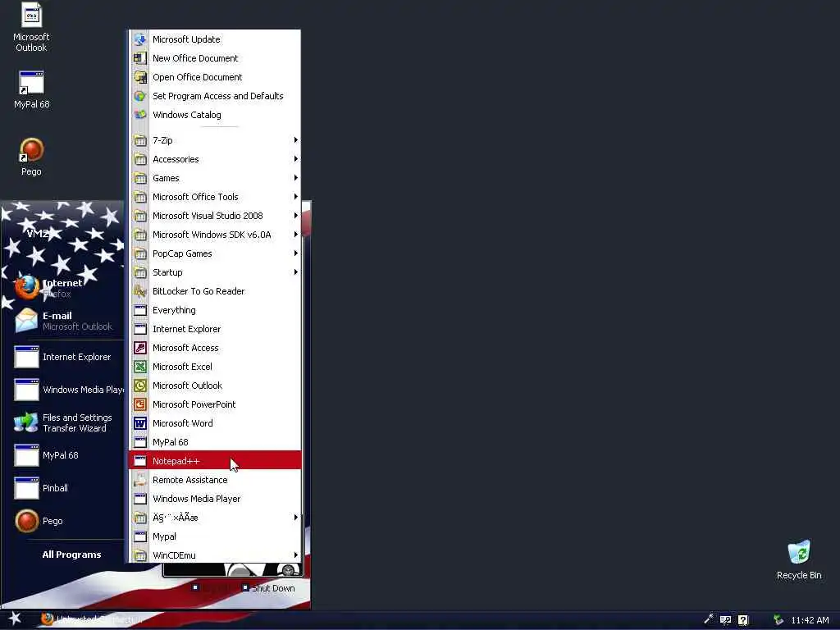Click the language bar keyboard tray icon
The width and height of the screenshot is (840, 630).
click(x=725, y=620)
